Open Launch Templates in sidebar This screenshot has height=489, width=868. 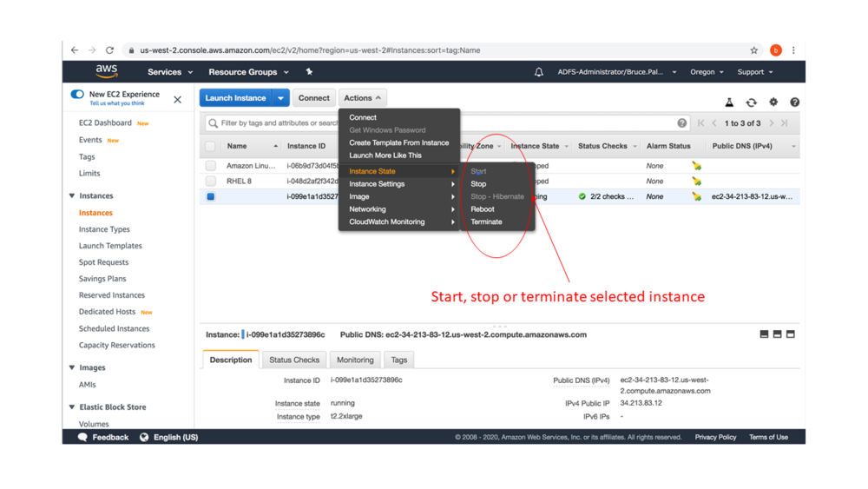[110, 246]
